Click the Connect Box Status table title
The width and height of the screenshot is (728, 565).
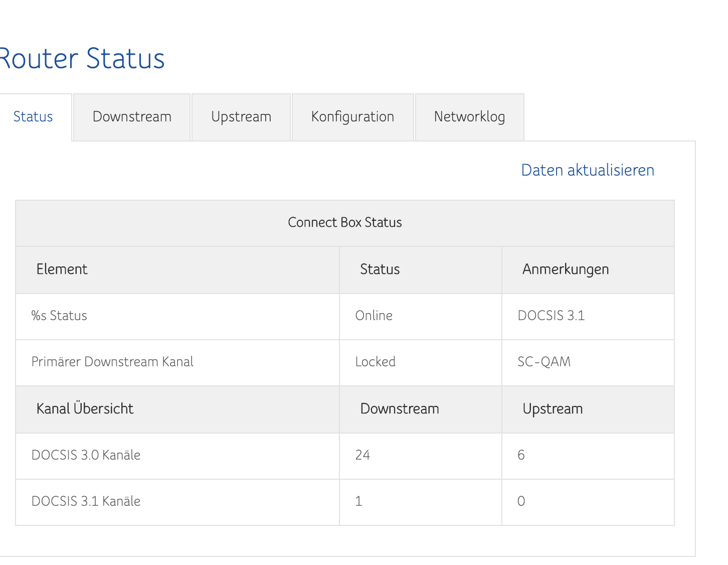click(345, 223)
